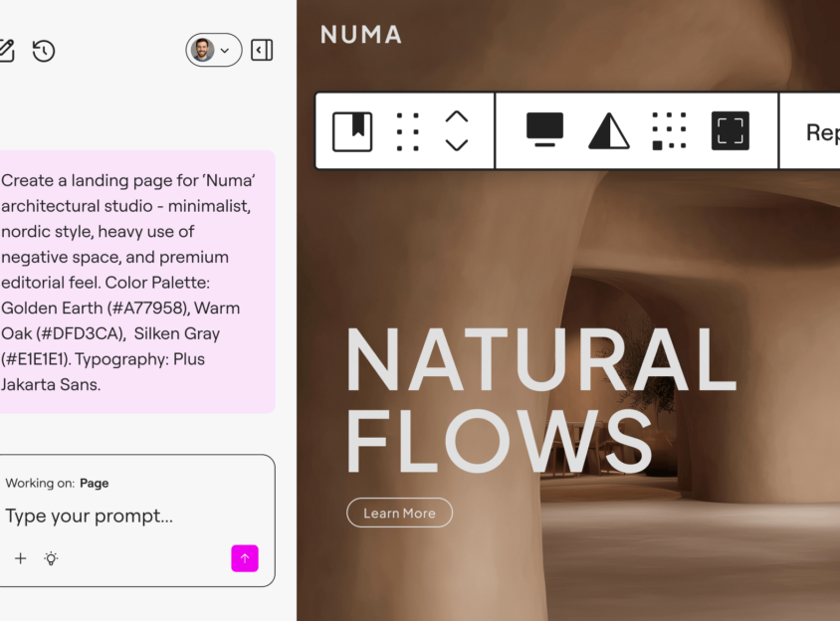Collapse the chat sidebar panel
840x621 pixels.
pos(262,50)
